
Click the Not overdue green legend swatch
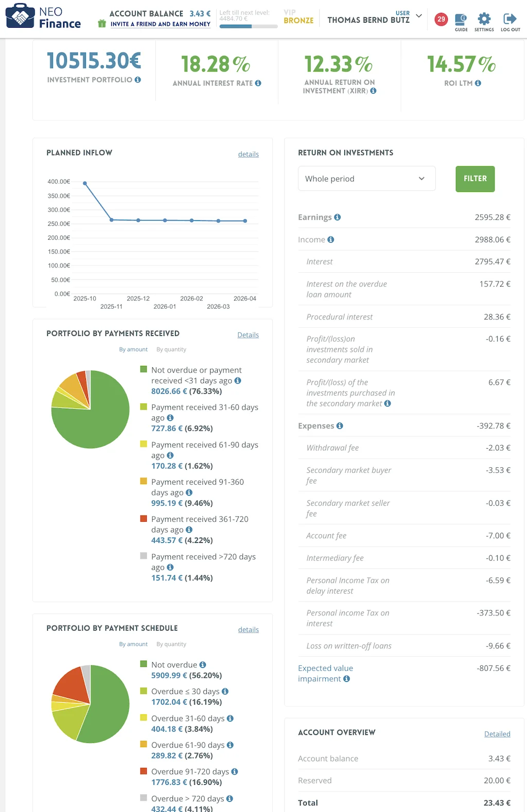point(144,664)
